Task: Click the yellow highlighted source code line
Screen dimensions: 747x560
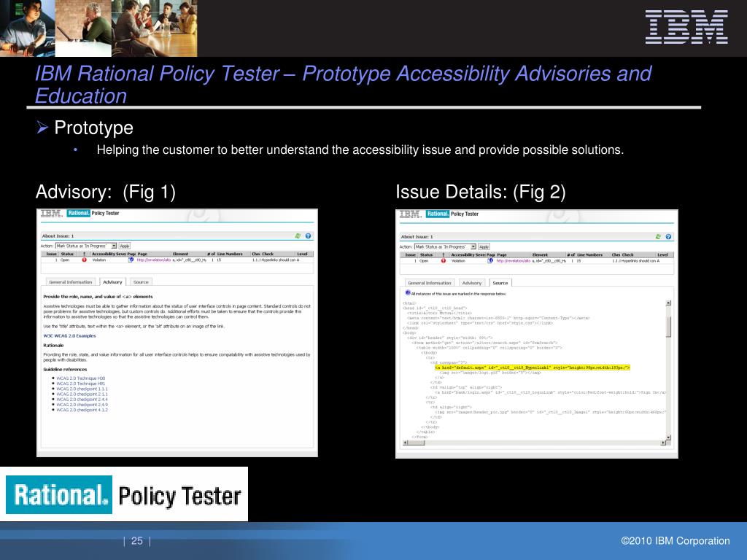Action: pyautogui.click(x=532, y=367)
